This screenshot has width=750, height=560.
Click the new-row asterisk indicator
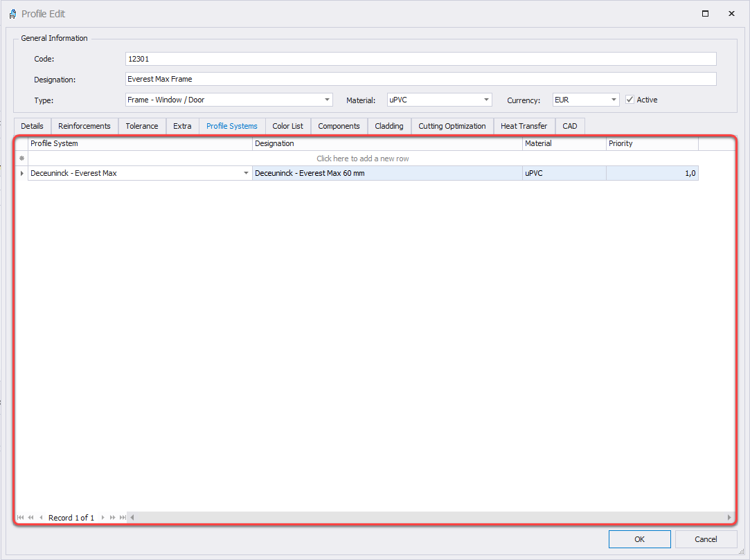click(21, 159)
